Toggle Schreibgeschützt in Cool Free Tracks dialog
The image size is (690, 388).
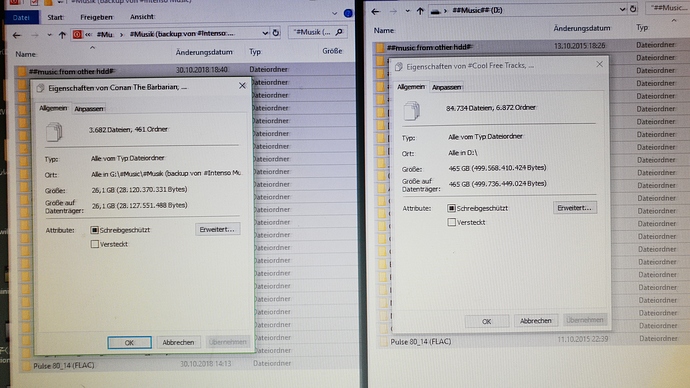(x=451, y=208)
